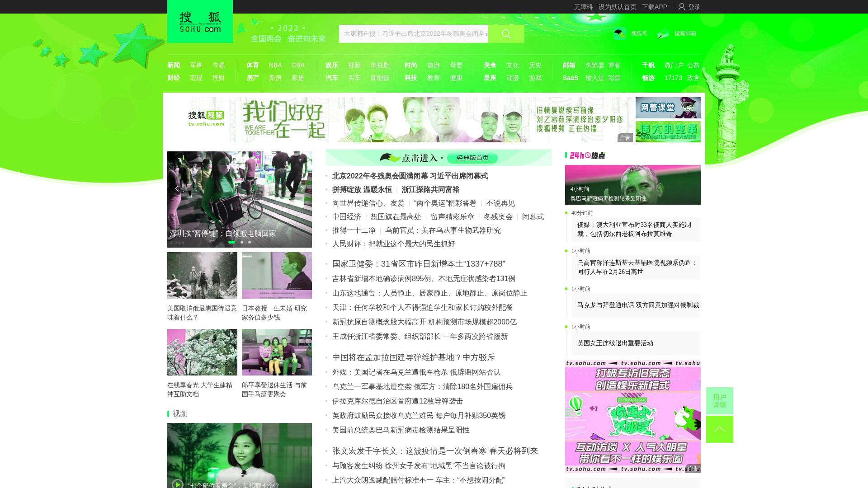The image size is (868, 488).
Task: Select the third carousel dot
Action: tap(250, 242)
